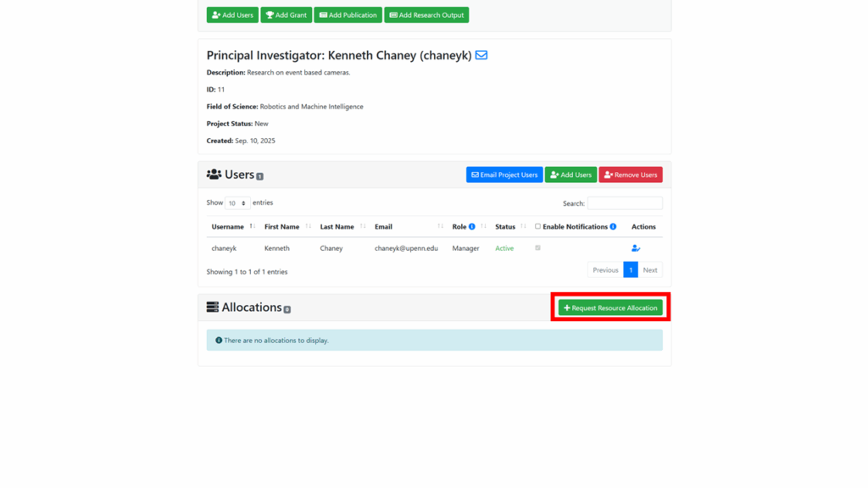Open the Show entries count dropdown

pyautogui.click(x=237, y=203)
